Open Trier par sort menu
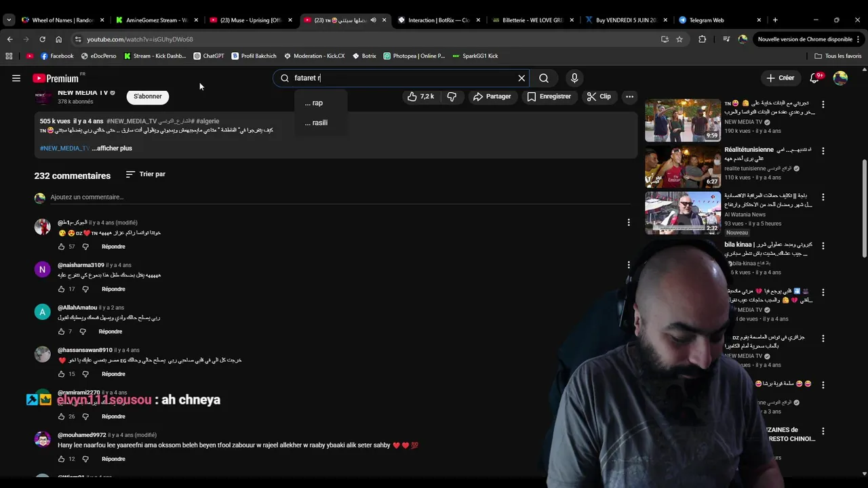This screenshot has width=868, height=488. click(145, 174)
